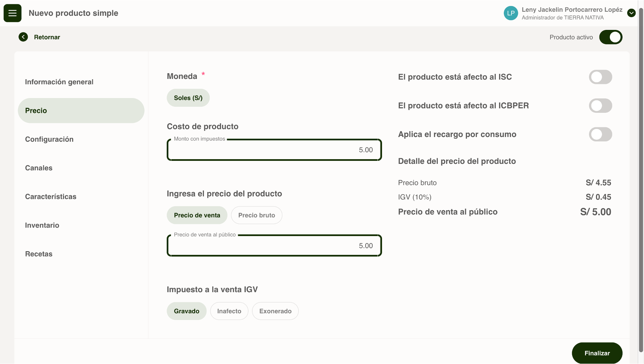Open the hamburger main menu
644x364 pixels.
click(12, 13)
